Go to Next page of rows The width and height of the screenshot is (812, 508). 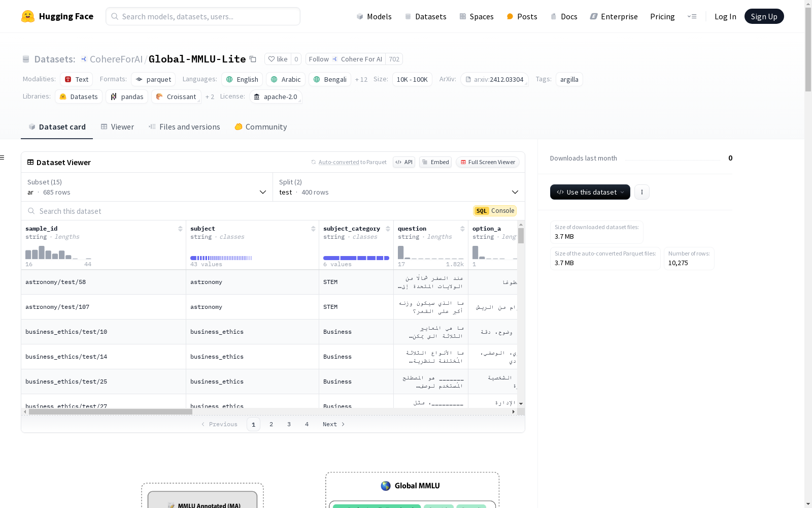(x=334, y=424)
